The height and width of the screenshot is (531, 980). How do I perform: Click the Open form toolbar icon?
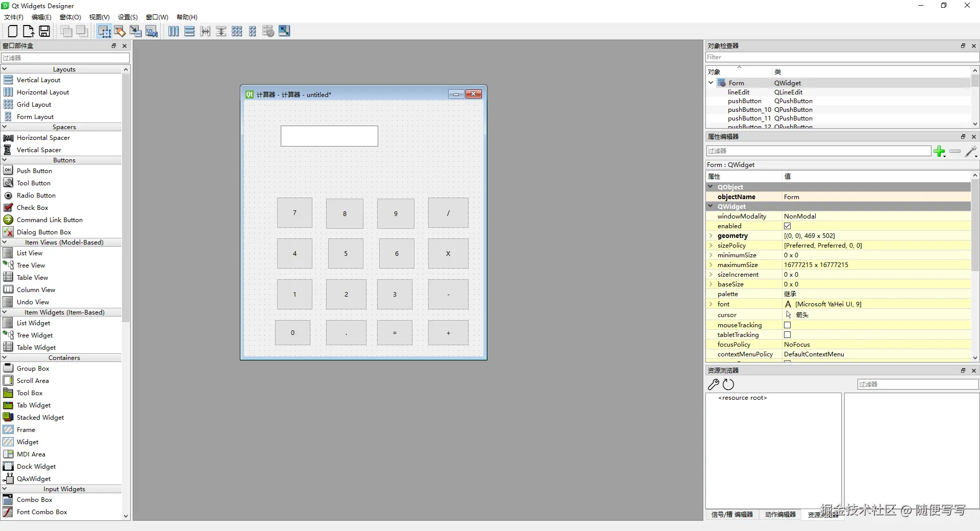[29, 31]
